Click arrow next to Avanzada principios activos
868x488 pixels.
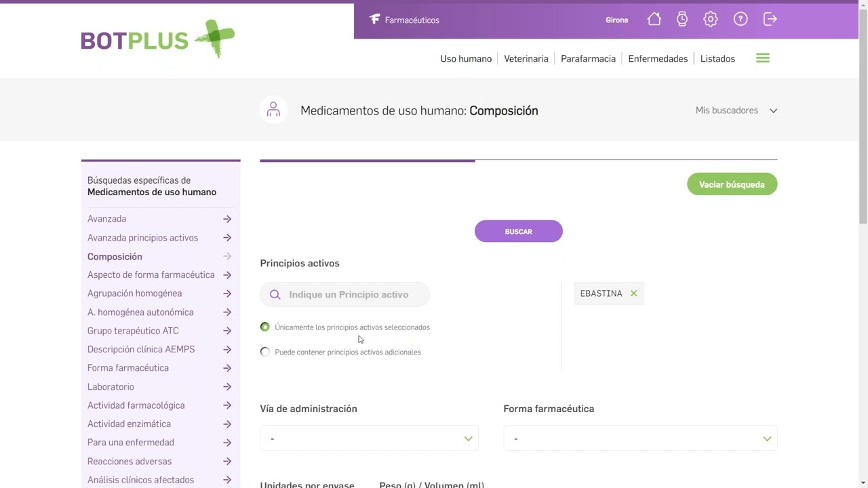pyautogui.click(x=227, y=238)
